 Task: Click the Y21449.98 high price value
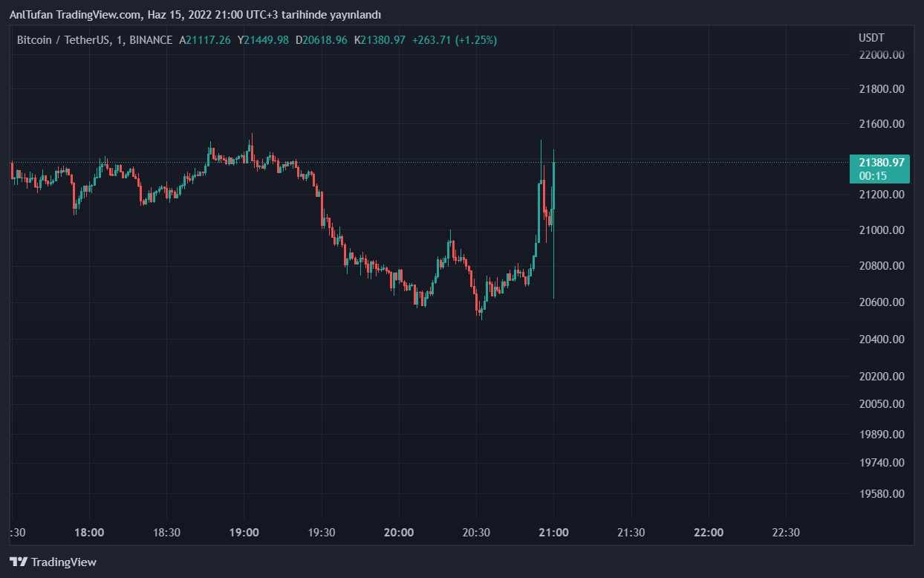(x=263, y=39)
